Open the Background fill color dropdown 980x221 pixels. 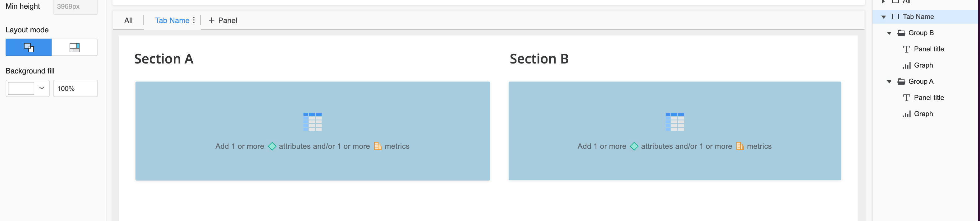42,88
